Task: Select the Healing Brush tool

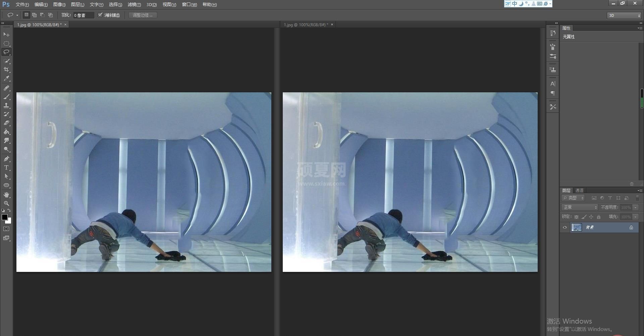Action: [6, 88]
